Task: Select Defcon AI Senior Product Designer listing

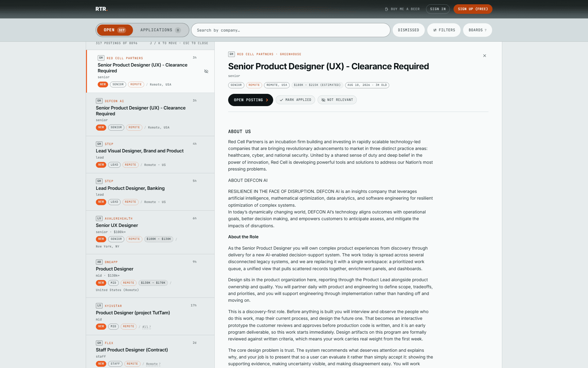Action: [x=150, y=114]
